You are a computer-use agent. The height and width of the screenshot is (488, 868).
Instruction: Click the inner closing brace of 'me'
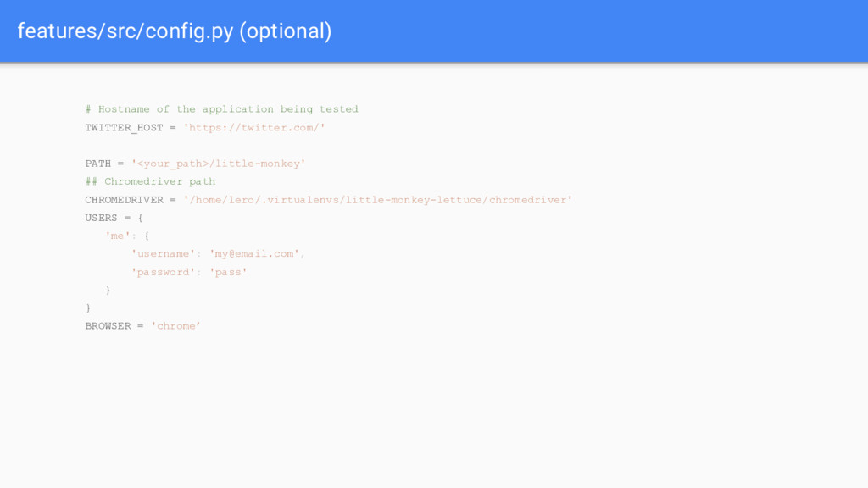point(108,290)
